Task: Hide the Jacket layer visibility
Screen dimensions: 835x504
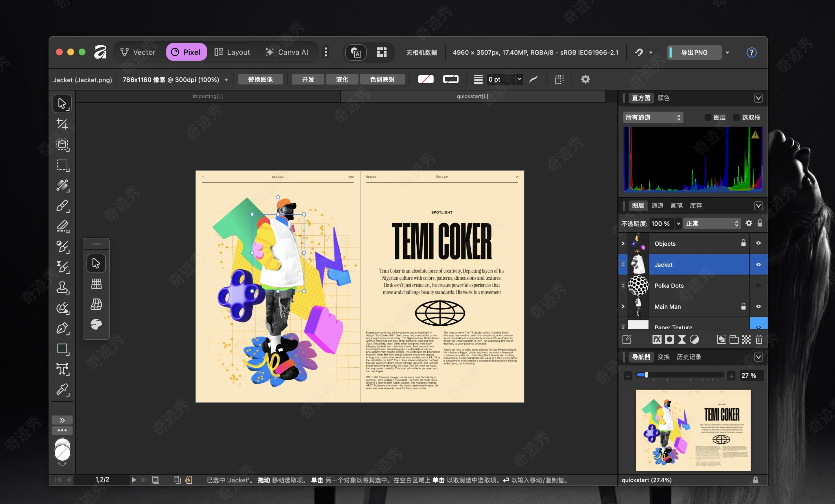Action: click(x=758, y=264)
